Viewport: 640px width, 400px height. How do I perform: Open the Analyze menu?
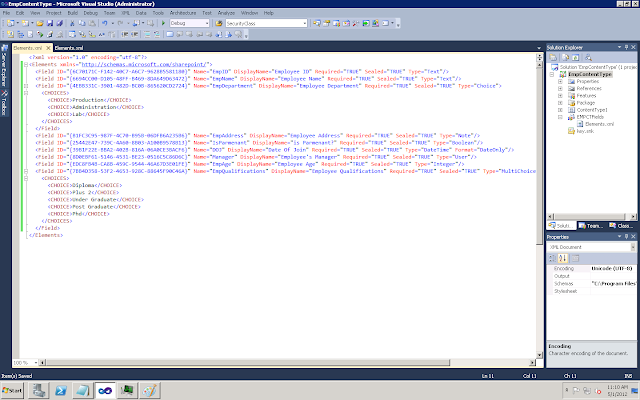(226, 13)
